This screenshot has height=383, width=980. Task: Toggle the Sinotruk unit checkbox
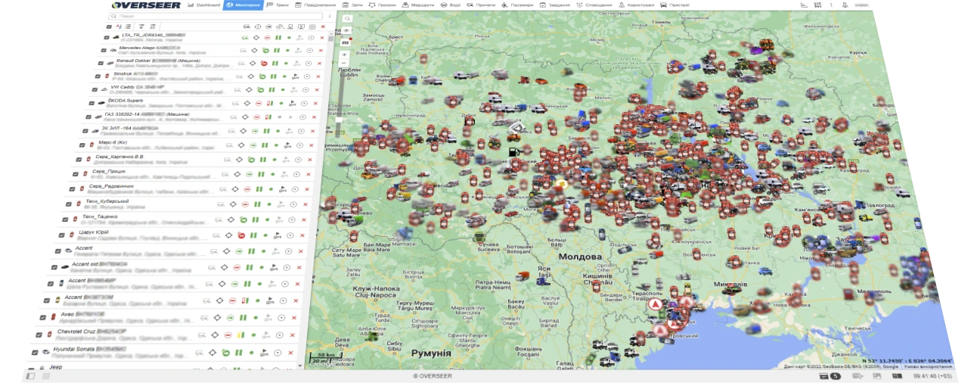(x=97, y=76)
